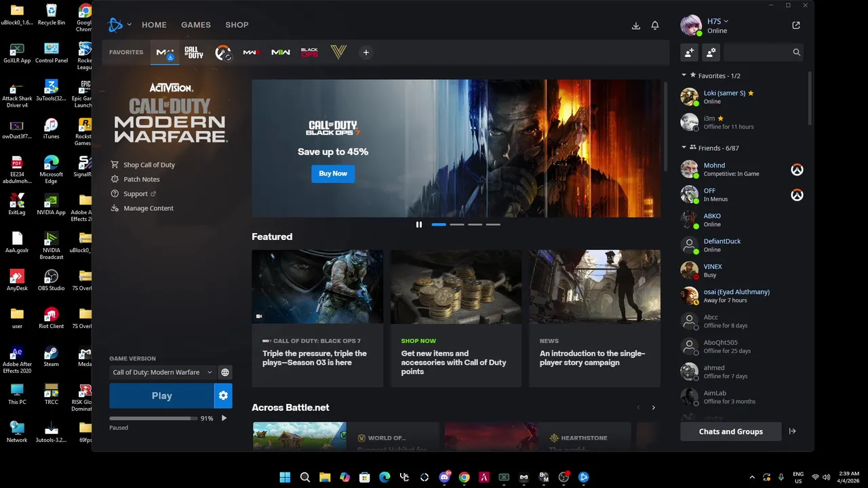Viewport: 868px width, 488px height.
Task: Add a game to favorites bar
Action: [x=366, y=52]
